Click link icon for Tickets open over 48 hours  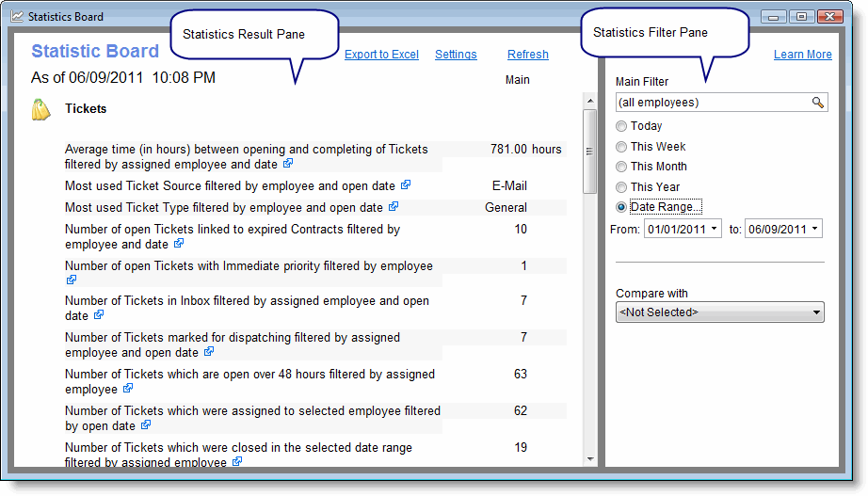pyautogui.click(x=128, y=388)
